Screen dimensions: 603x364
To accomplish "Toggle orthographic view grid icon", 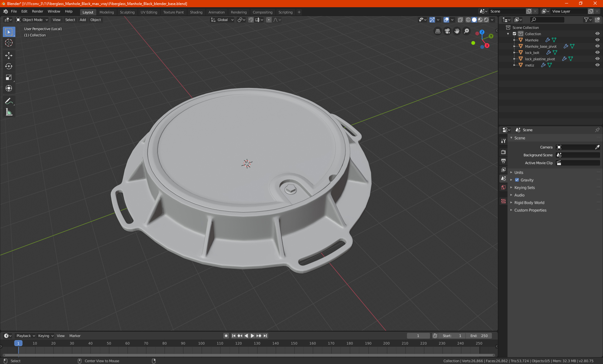I will (437, 31).
